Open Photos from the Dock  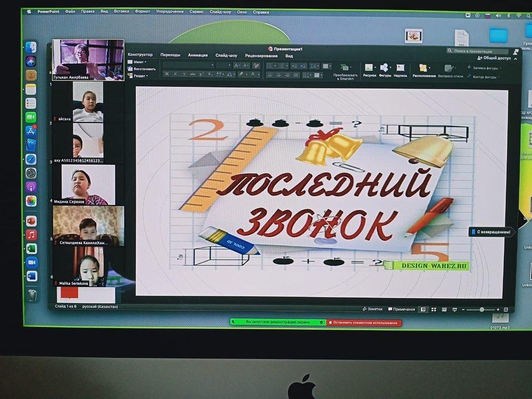pyautogui.click(x=31, y=201)
